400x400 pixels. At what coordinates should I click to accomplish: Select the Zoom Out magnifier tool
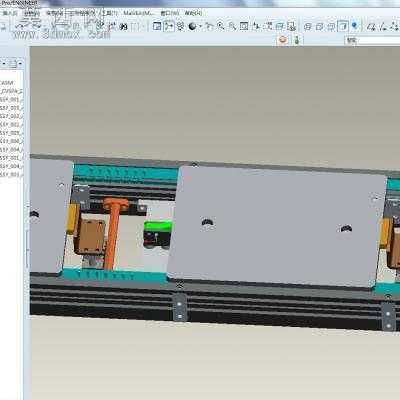tap(232, 26)
